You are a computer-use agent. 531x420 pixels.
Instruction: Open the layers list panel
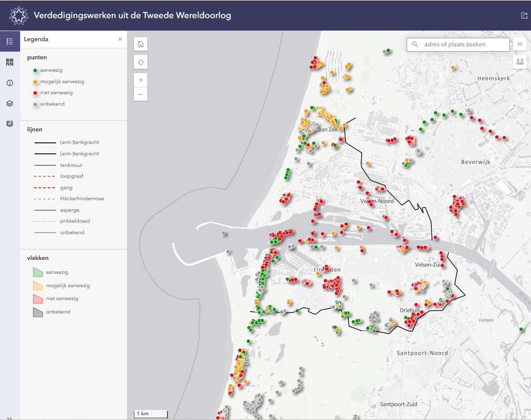coord(10,103)
